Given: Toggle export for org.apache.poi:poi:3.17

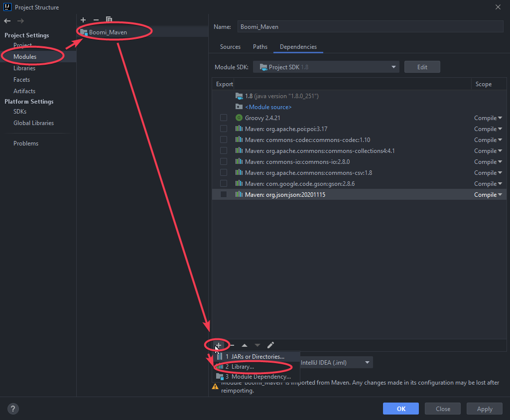Looking at the screenshot, I should pyautogui.click(x=224, y=129).
